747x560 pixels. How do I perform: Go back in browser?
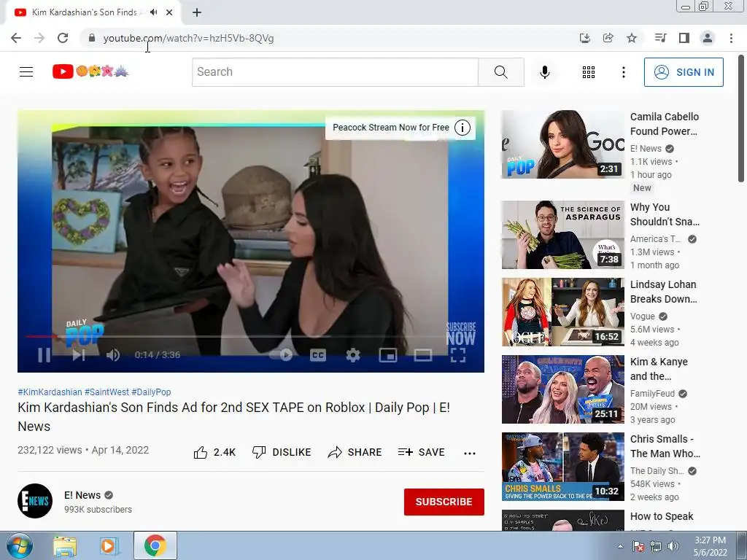[x=16, y=38]
